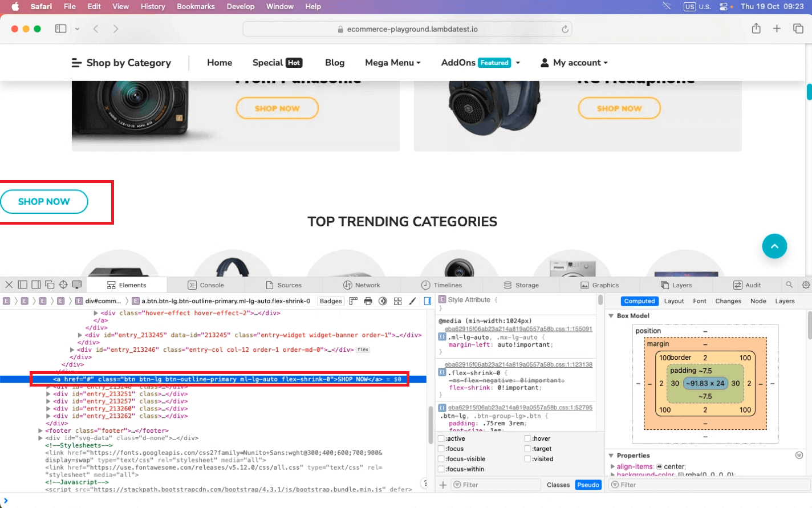The image size is (812, 508).
Task: Click the rulers icon next to Badges
Action: (x=353, y=300)
